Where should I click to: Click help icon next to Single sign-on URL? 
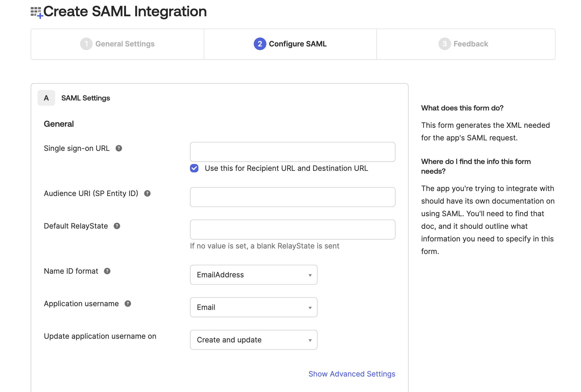[119, 149]
